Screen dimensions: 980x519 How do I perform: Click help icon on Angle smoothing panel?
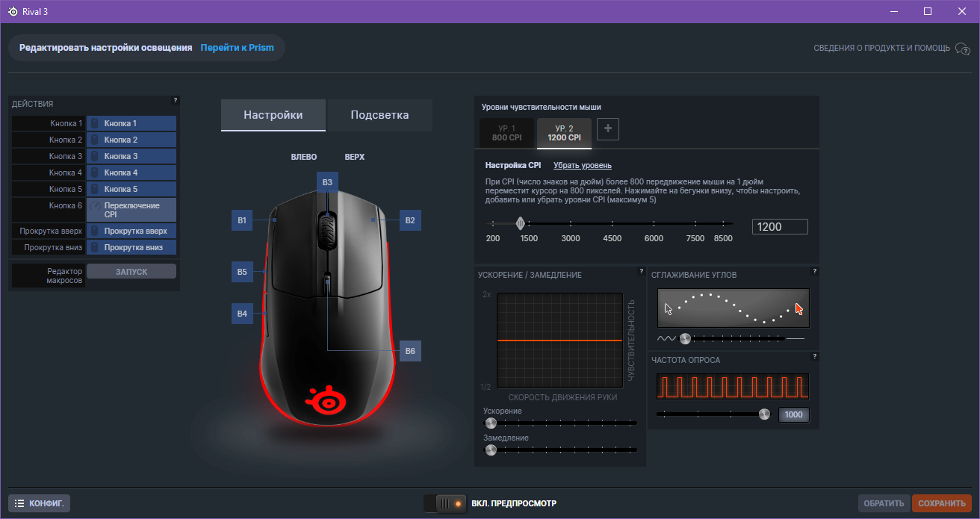click(815, 271)
